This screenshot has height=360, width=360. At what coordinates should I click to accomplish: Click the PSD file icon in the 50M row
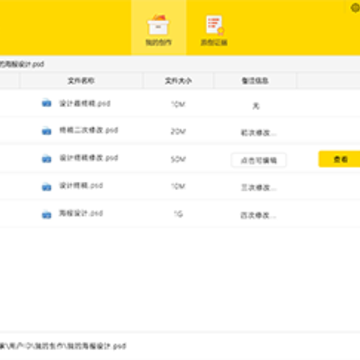(46, 159)
